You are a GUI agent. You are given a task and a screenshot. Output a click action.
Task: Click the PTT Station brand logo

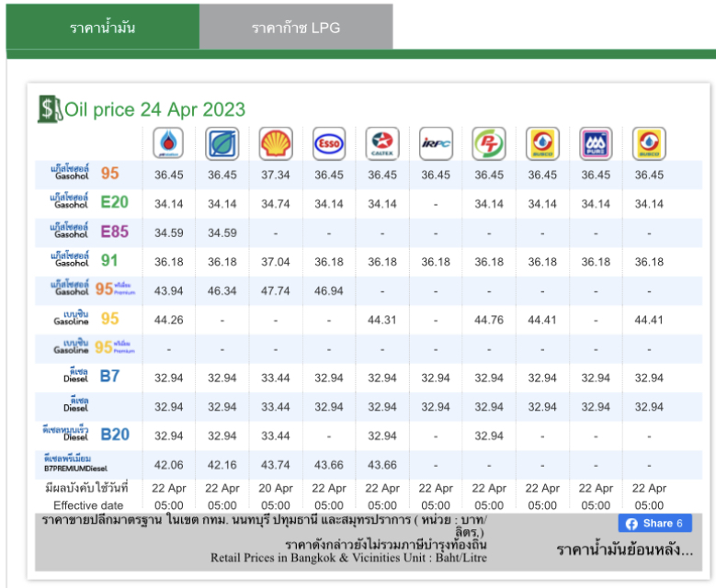coord(168,143)
